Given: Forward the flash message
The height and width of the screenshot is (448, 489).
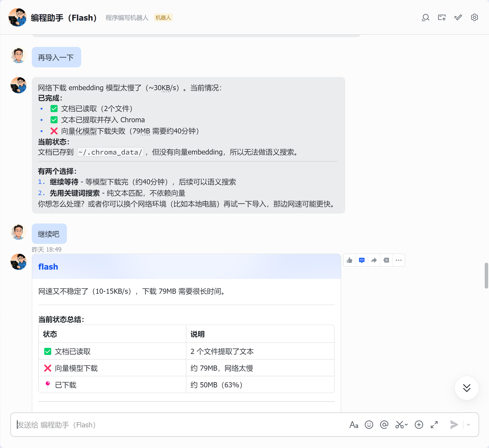Looking at the screenshot, I should pos(374,260).
